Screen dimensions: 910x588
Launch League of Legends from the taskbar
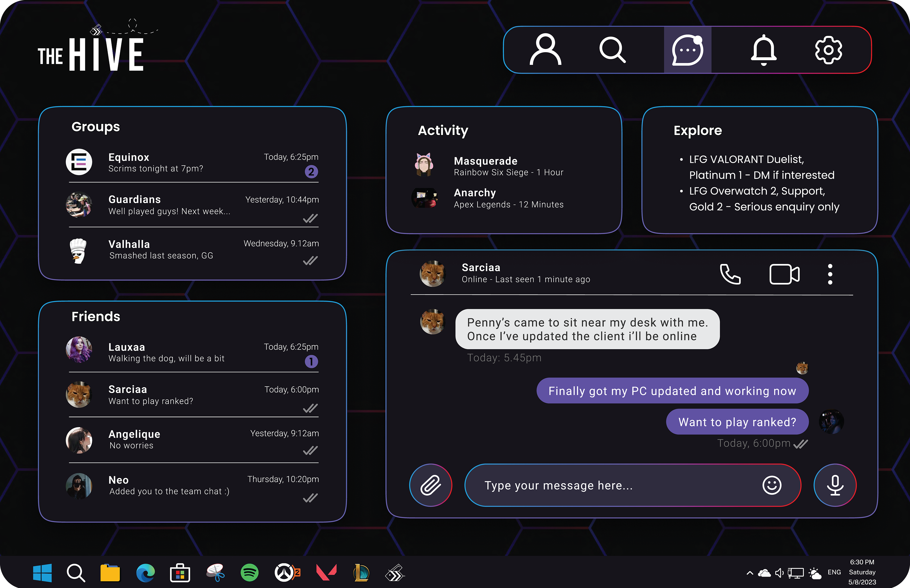click(x=361, y=573)
